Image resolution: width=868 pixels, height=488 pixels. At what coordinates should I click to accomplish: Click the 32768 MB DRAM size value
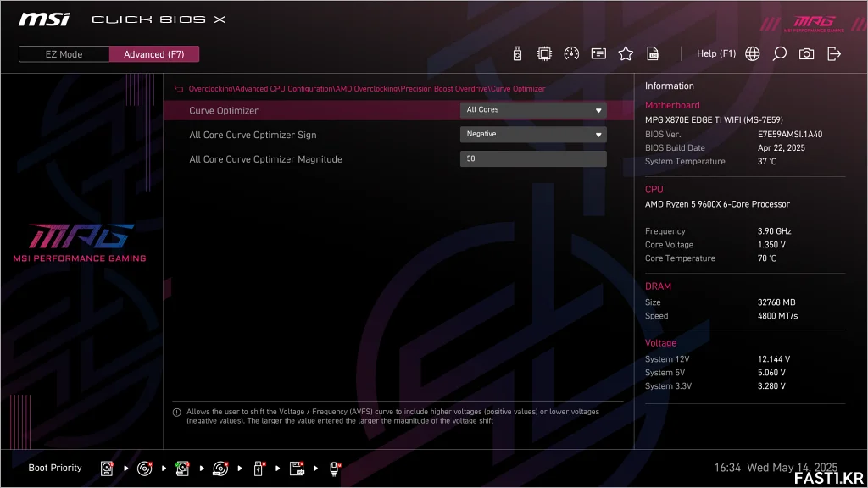tap(776, 302)
